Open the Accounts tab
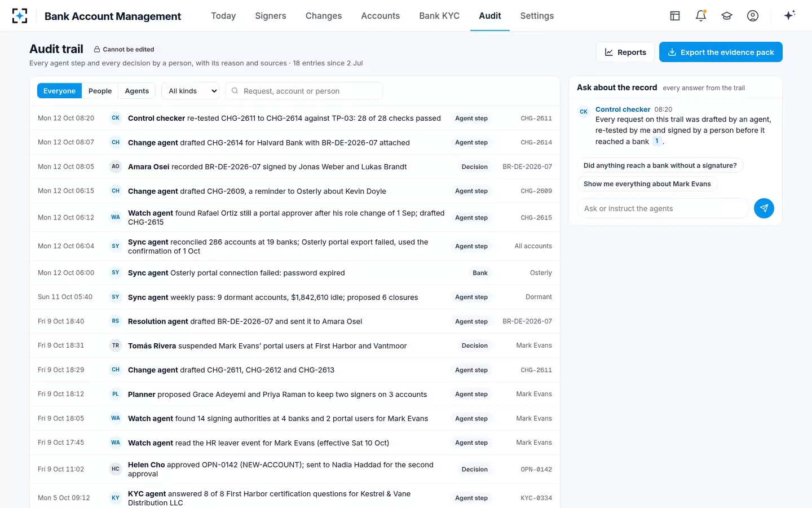The width and height of the screenshot is (812, 508). 381,16
